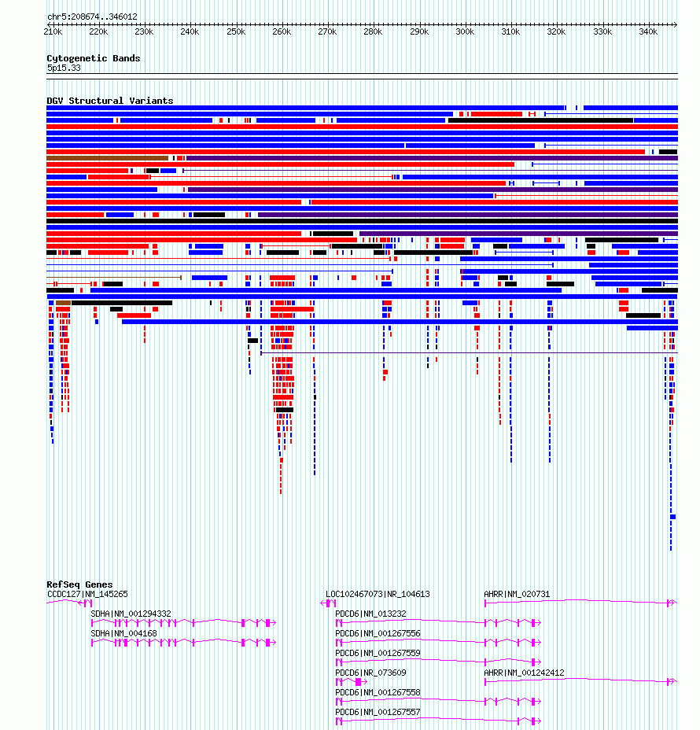
Task: Click the PDCD6 NM_013232 gene model glyph
Action: [438, 622]
